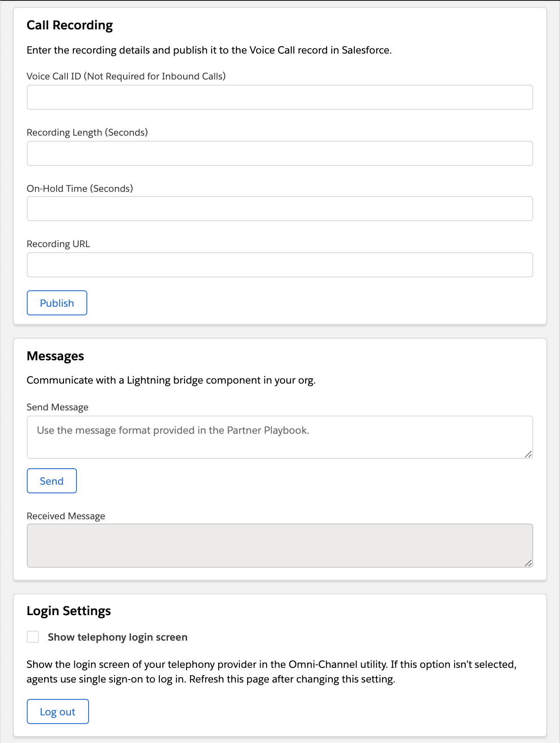Screen dimensions: 560x743
Task: Click the On-Hold Time (Seconds) field
Action: click(x=280, y=208)
